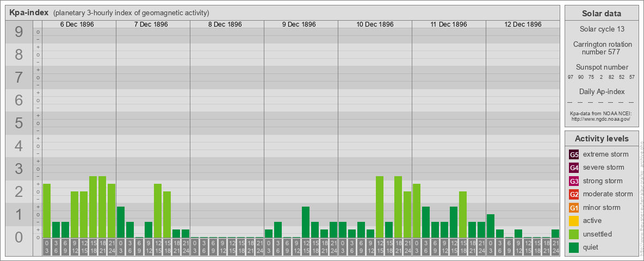Click the 10 Dec 12-15 tall light green bar
Screen dimensions: 644x261
[380, 207]
